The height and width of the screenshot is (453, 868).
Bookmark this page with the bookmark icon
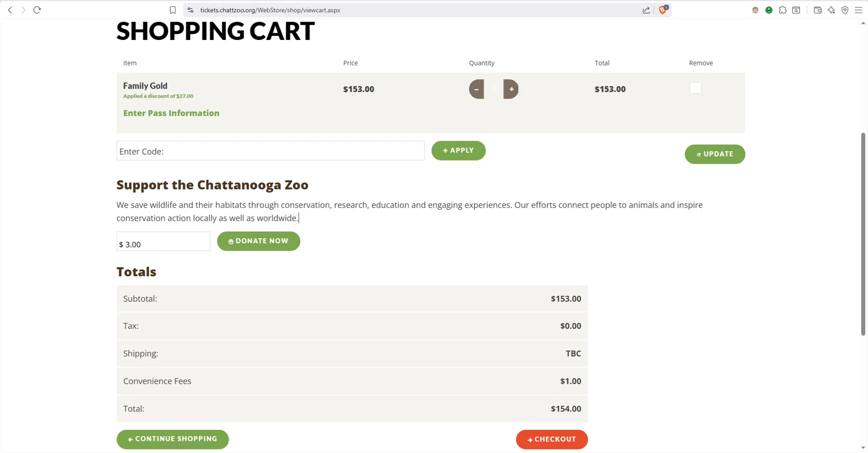(x=172, y=10)
